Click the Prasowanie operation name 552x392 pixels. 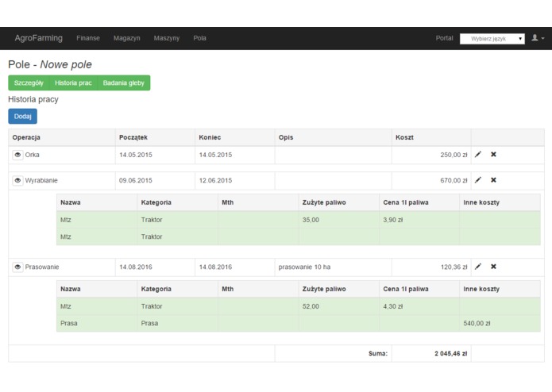pyautogui.click(x=42, y=267)
